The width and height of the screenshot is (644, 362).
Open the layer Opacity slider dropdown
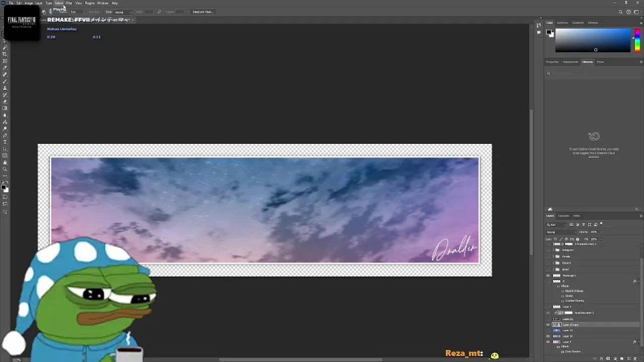[x=600, y=232]
